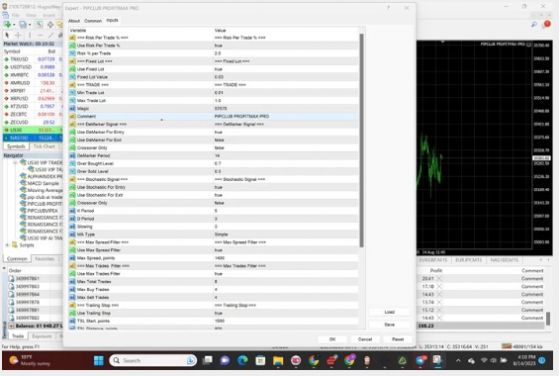Screen dimensions: 560x376
Task: Switch to the About tab
Action: tap(74, 21)
